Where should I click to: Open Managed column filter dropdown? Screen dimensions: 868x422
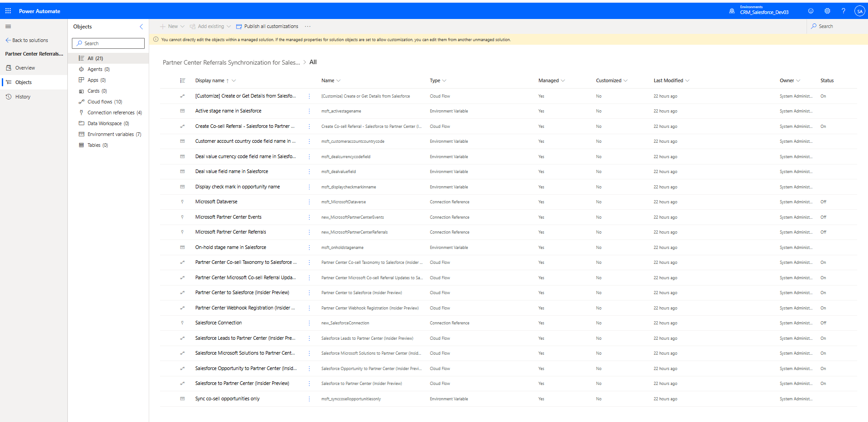(563, 80)
